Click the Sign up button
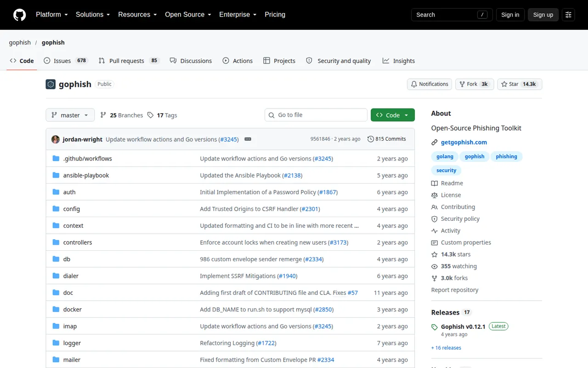Viewport: 588px width, 368px height. [x=543, y=15]
